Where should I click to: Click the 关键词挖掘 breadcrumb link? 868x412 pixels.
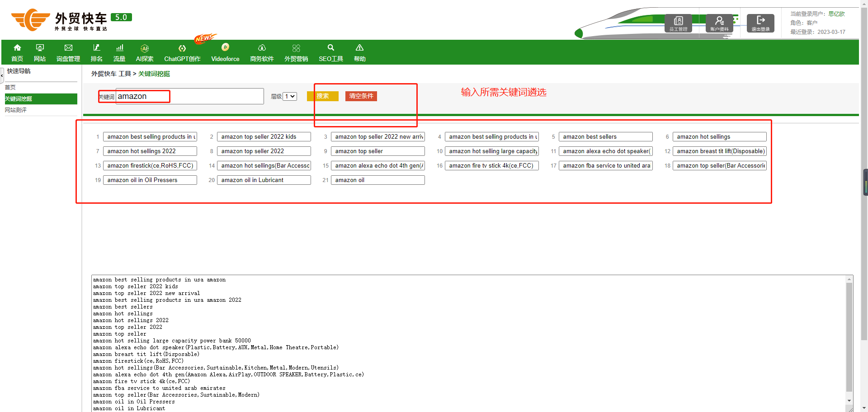(154, 74)
